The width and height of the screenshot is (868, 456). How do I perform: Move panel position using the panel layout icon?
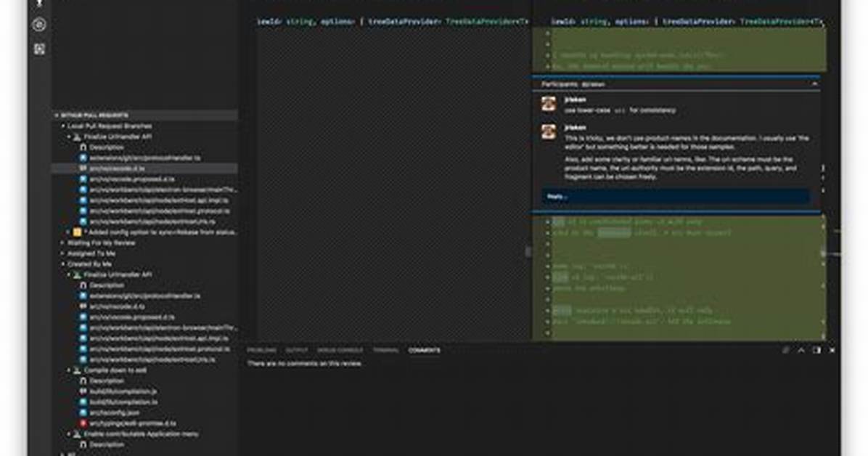pos(816,350)
